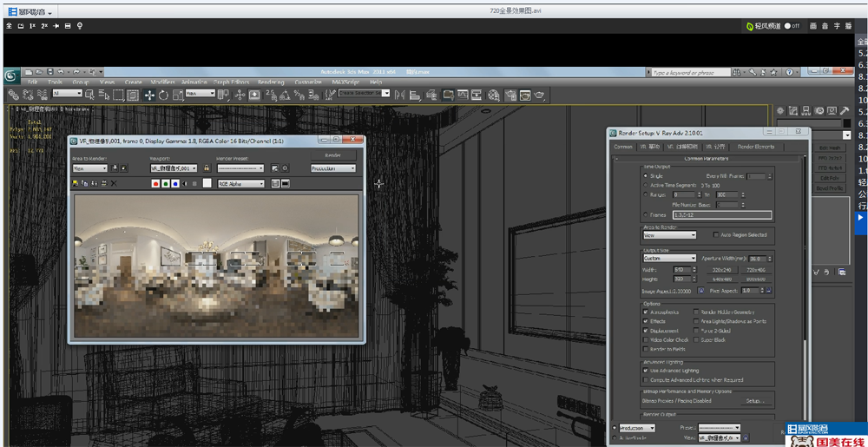Select the Rotate tool in main toolbar
The image size is (868, 447).
click(163, 95)
